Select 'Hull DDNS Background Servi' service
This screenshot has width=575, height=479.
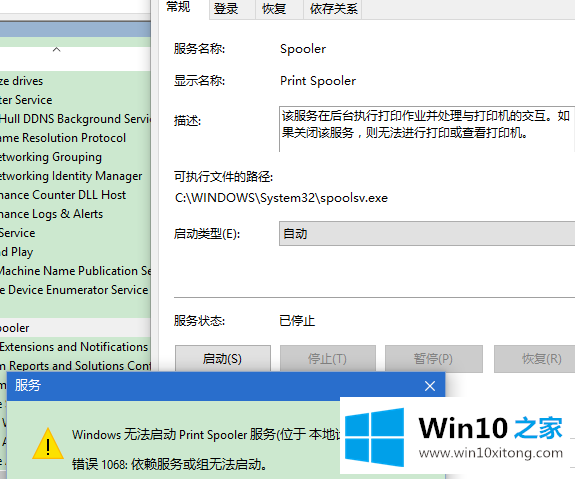pos(75,119)
